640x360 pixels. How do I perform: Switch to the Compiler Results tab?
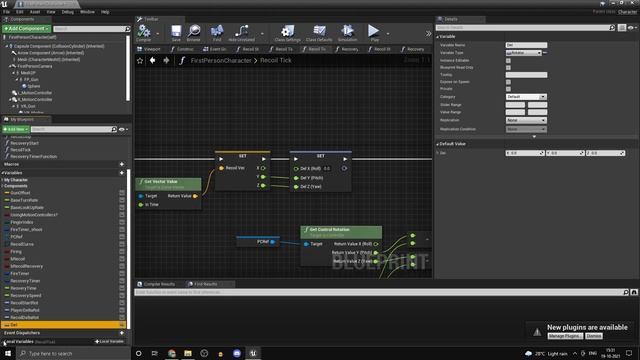pyautogui.click(x=156, y=284)
